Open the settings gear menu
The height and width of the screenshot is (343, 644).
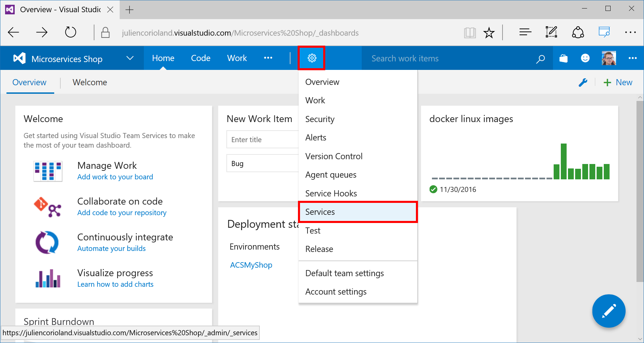pos(312,58)
